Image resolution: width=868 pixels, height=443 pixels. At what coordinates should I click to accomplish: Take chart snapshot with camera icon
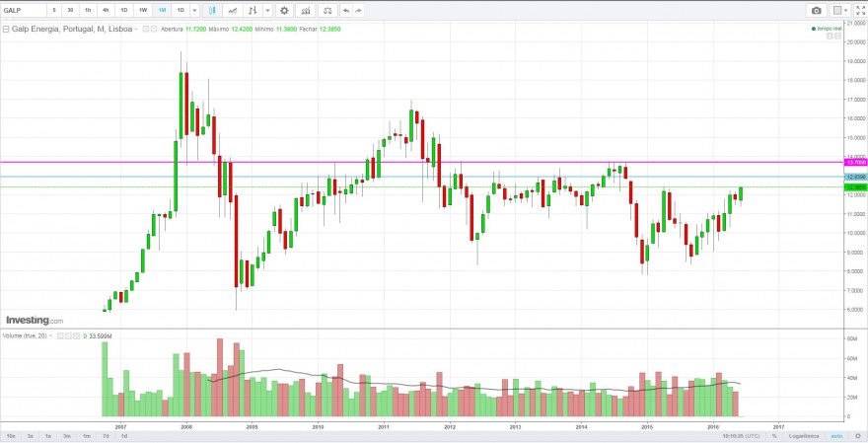pyautogui.click(x=816, y=11)
